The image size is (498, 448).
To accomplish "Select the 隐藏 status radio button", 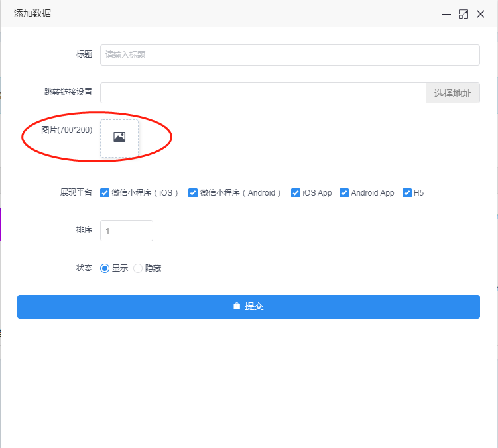I will coord(137,268).
